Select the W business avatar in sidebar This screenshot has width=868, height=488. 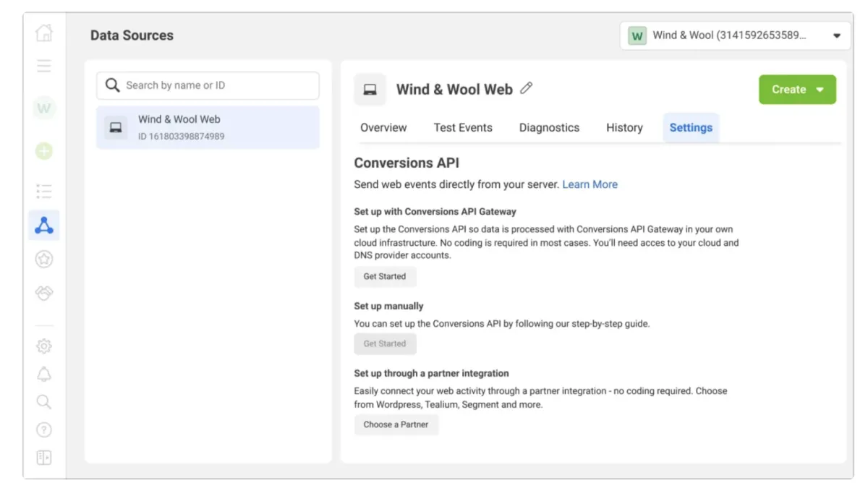44,108
